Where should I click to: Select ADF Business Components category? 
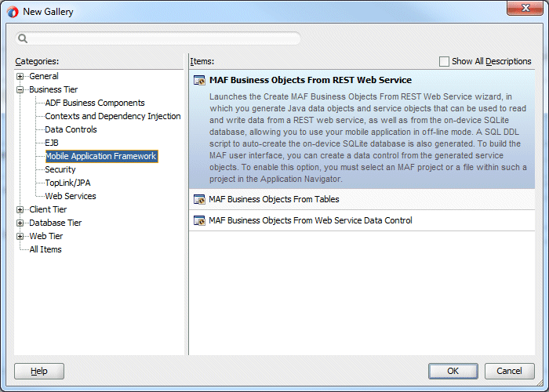point(95,103)
